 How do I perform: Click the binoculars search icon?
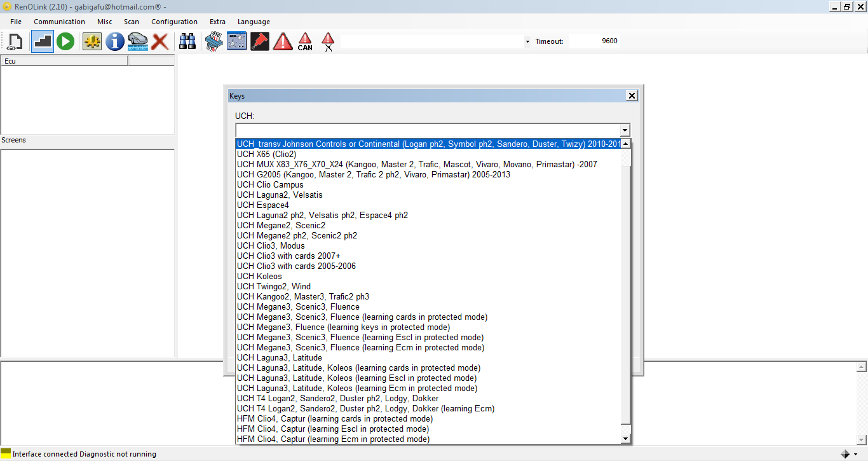pos(187,42)
